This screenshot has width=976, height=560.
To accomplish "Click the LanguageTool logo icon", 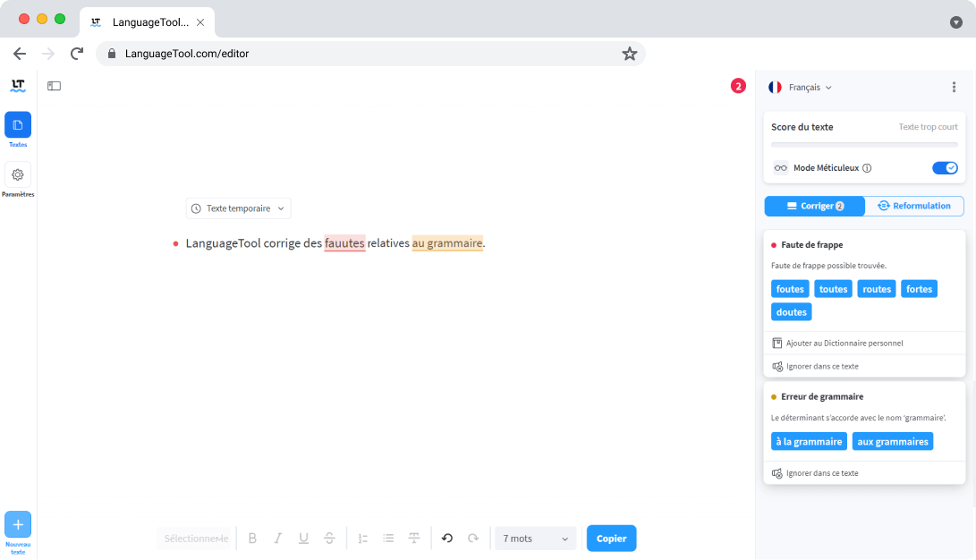I will tap(18, 86).
